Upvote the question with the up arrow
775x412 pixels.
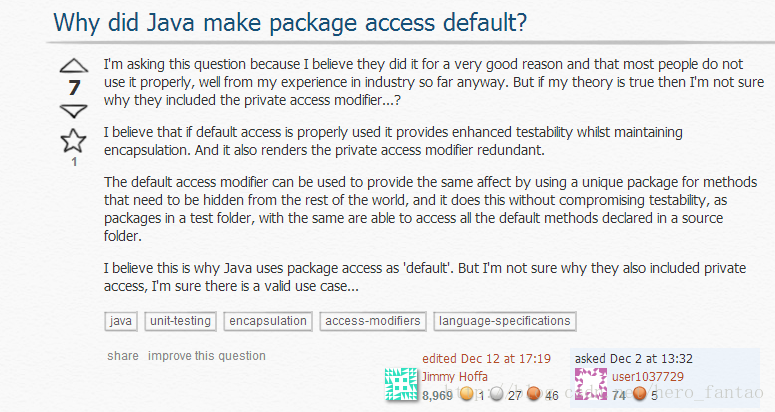74,66
